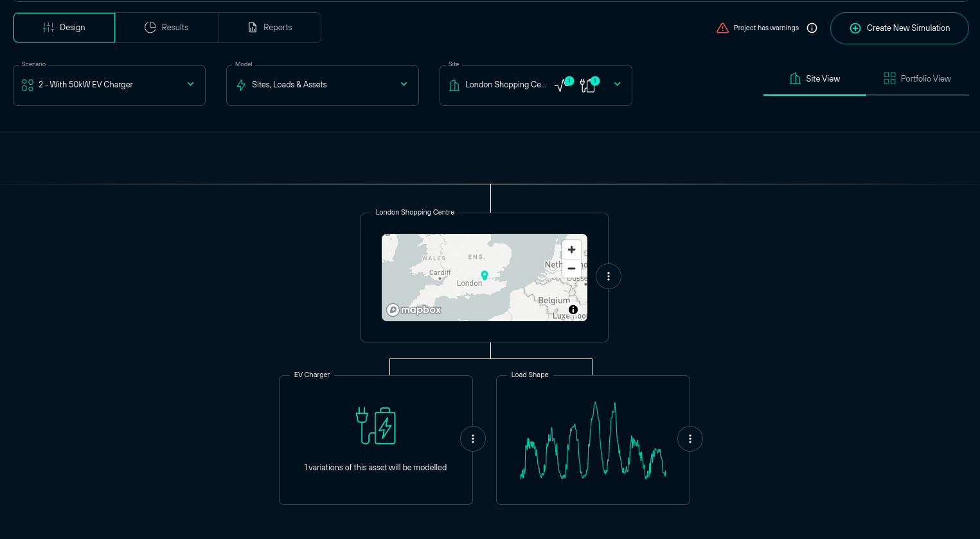Click the project warnings triangle icon
The image size is (980, 539).
pos(722,28)
